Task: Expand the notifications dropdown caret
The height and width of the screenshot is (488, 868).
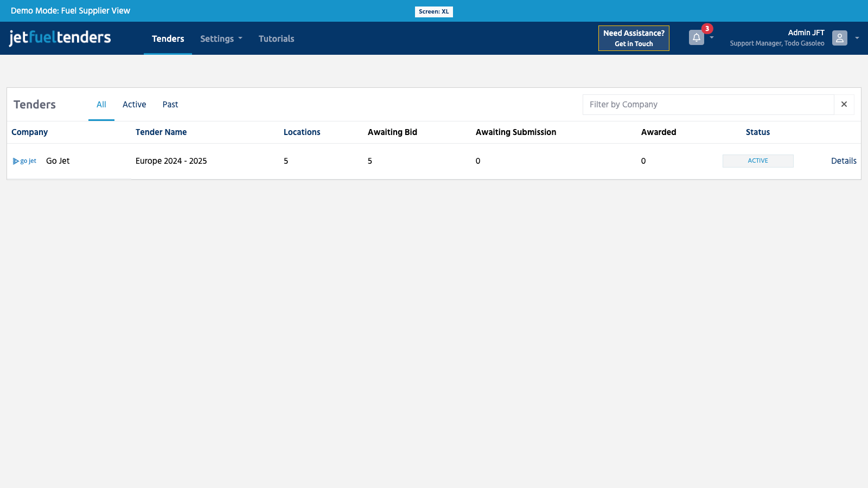Action: pyautogui.click(x=712, y=38)
